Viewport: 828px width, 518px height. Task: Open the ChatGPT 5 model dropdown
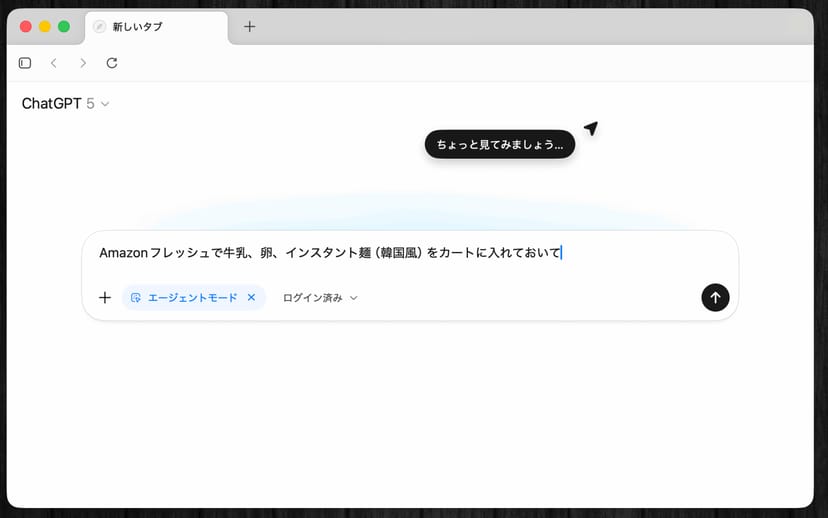pos(65,103)
